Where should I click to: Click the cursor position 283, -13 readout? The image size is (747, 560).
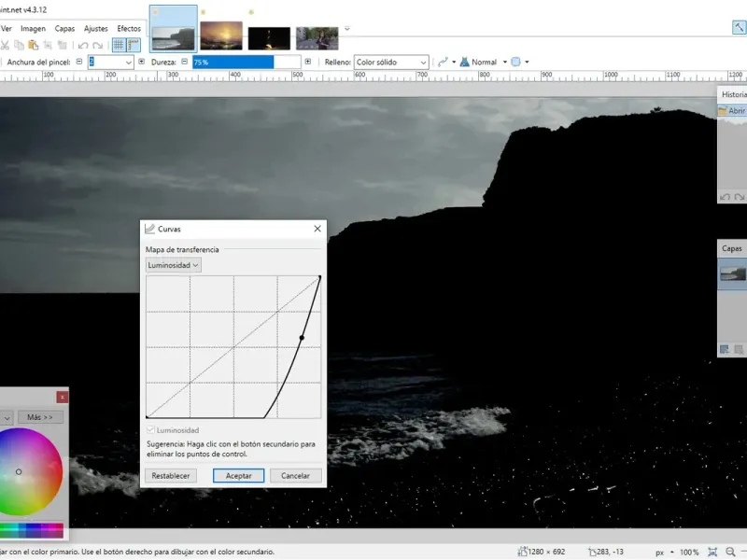click(x=606, y=552)
